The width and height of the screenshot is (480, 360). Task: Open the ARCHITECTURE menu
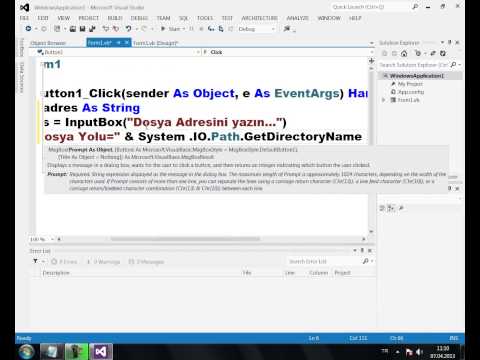(260, 18)
